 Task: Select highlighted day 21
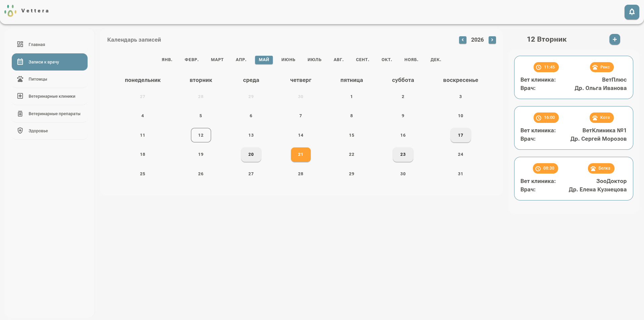[301, 154]
